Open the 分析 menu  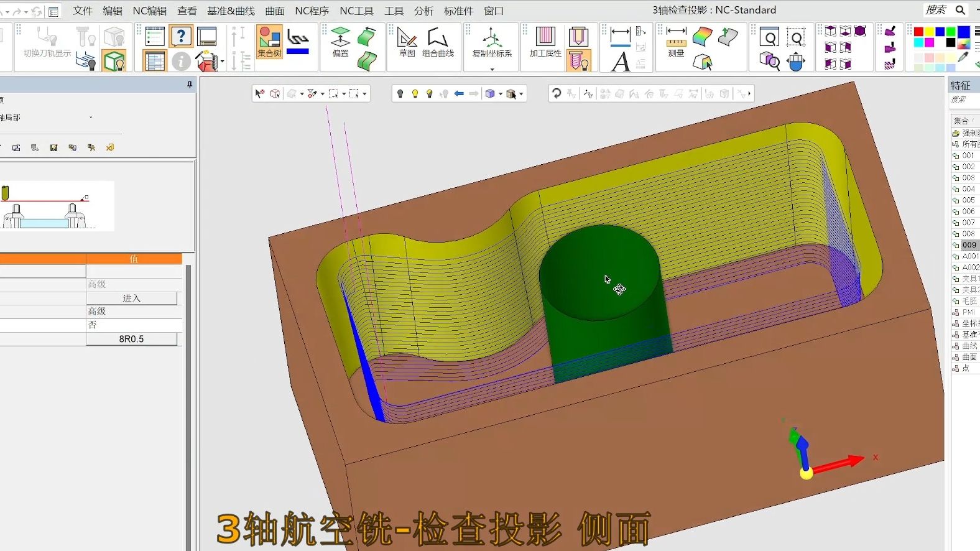tap(423, 11)
